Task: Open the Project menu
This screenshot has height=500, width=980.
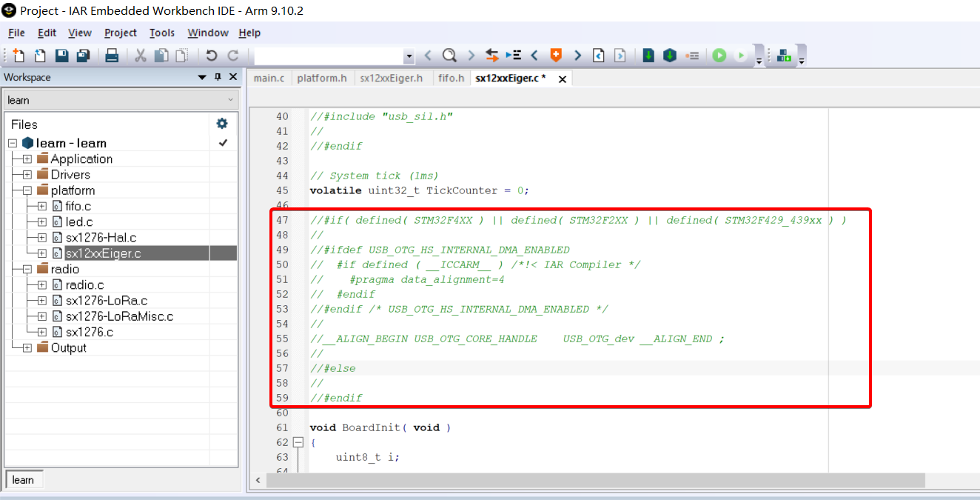Action: coord(120,33)
